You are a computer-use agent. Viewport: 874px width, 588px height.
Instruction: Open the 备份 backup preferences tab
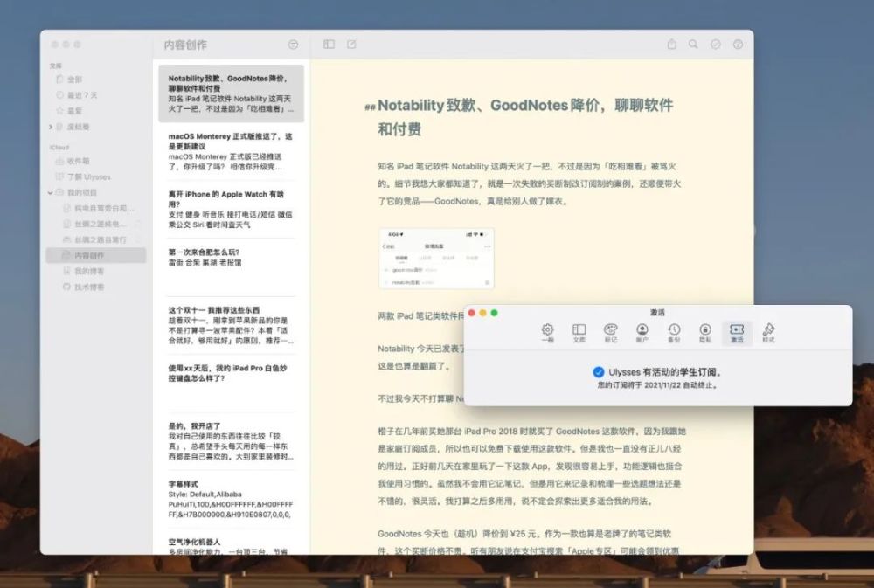pyautogui.click(x=674, y=333)
